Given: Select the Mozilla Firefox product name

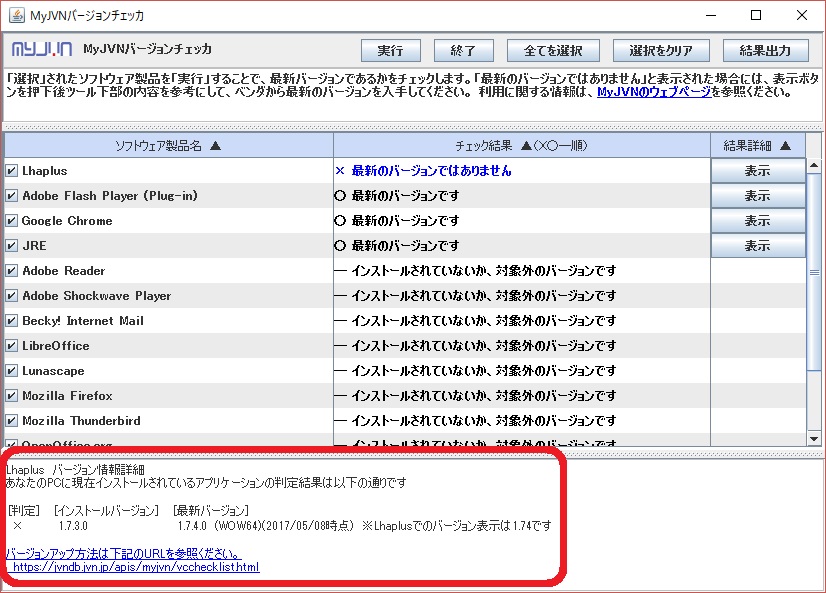Looking at the screenshot, I should [x=67, y=396].
